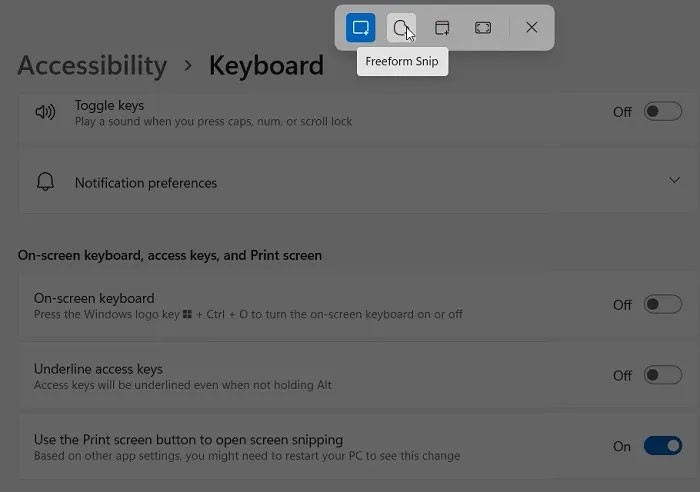Click the section heading about Print screen
Image resolution: width=700 pixels, height=492 pixels.
coord(170,255)
